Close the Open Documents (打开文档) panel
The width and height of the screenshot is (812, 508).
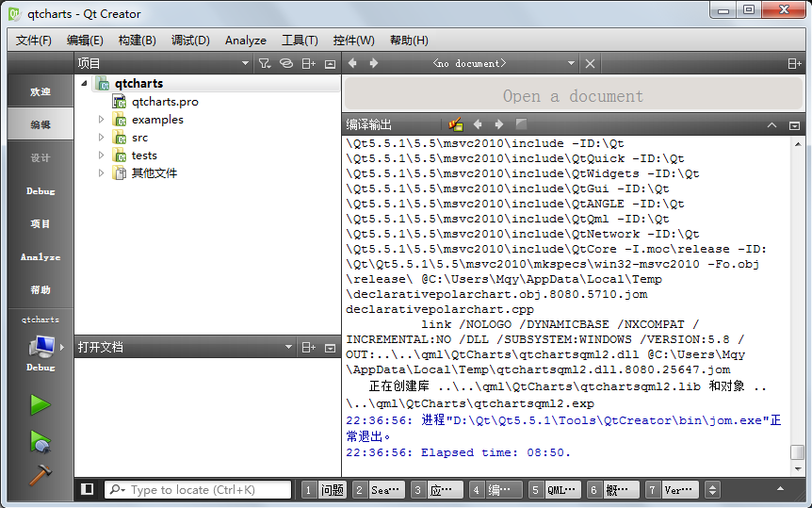pos(330,348)
